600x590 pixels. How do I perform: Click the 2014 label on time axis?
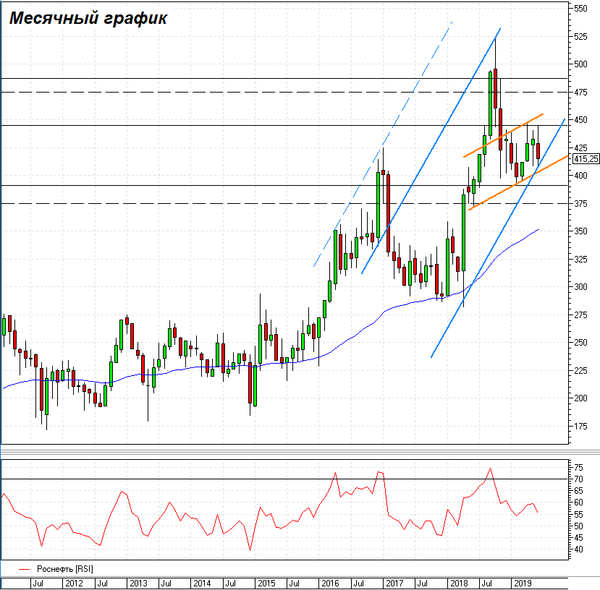[x=202, y=583]
